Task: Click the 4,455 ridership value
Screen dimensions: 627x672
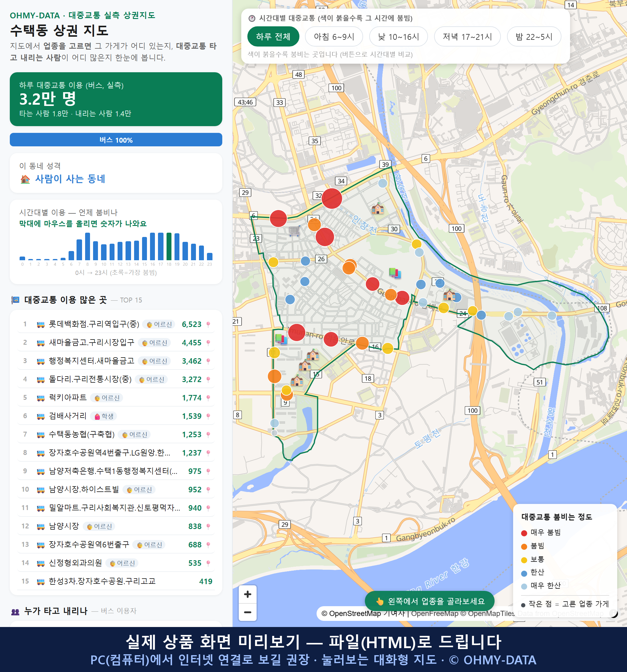Action: click(x=192, y=343)
